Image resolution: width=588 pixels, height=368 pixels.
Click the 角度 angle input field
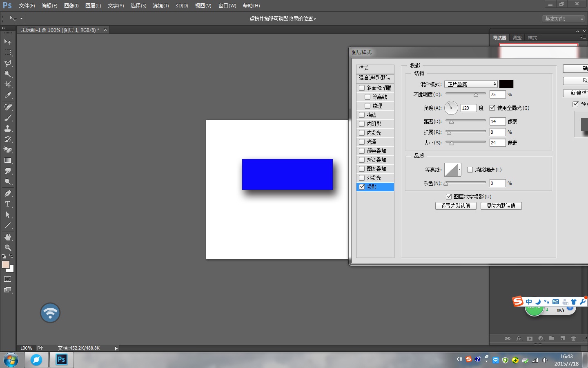pos(468,108)
